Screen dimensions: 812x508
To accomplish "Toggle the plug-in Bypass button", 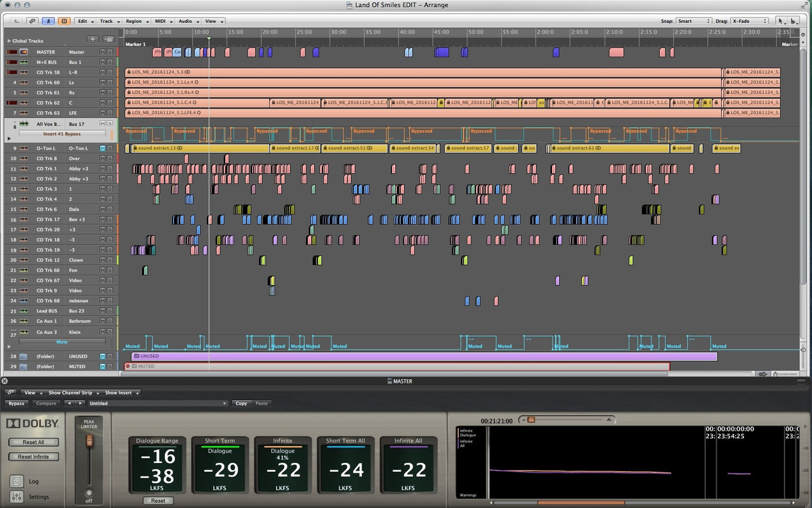I will pos(16,403).
